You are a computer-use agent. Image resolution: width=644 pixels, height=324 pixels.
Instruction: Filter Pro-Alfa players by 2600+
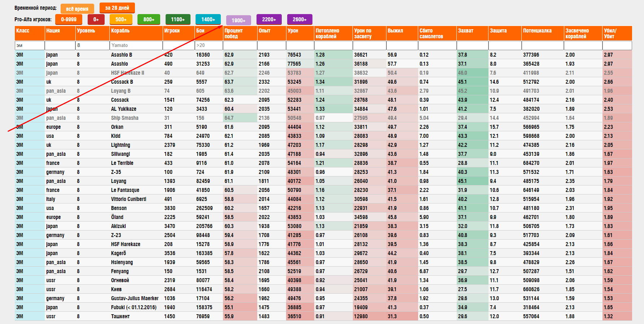(300, 19)
